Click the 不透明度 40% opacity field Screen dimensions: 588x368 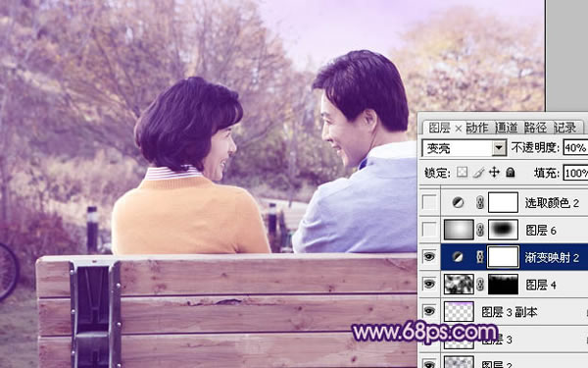tap(575, 148)
